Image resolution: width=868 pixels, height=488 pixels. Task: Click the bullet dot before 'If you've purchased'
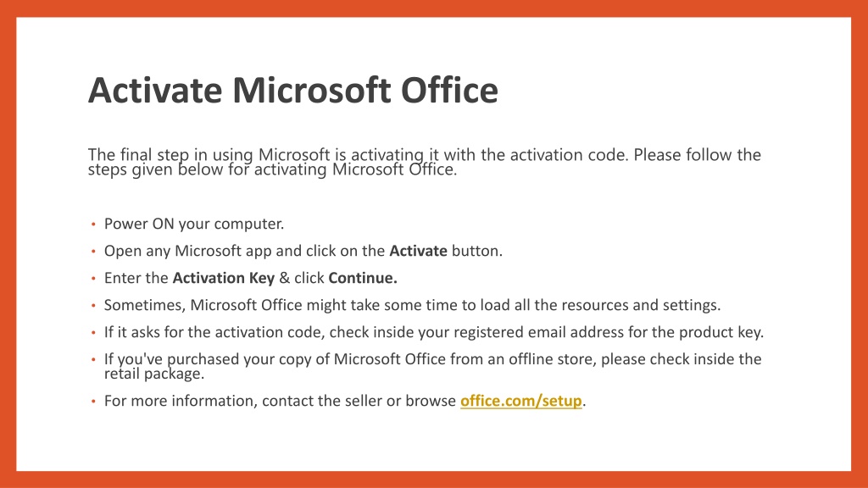click(93, 359)
